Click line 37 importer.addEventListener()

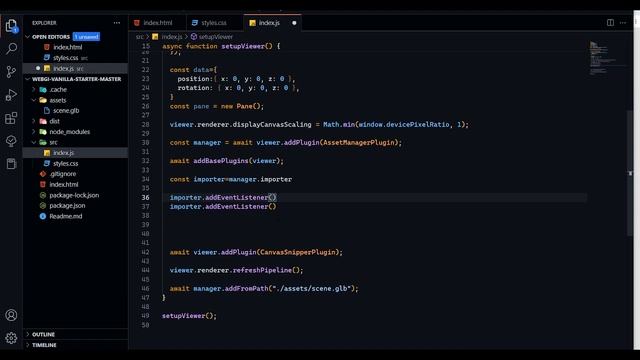[223, 207]
